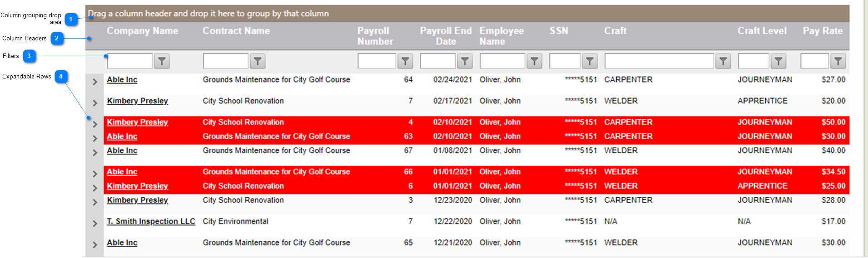Click the Contract Name filter icon
Viewport: 868px width, 258px height.
pos(258,61)
